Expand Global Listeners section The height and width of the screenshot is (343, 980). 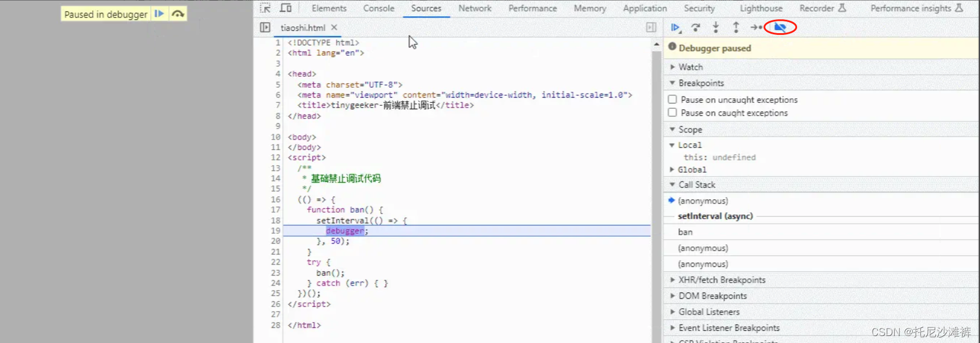coord(821,312)
